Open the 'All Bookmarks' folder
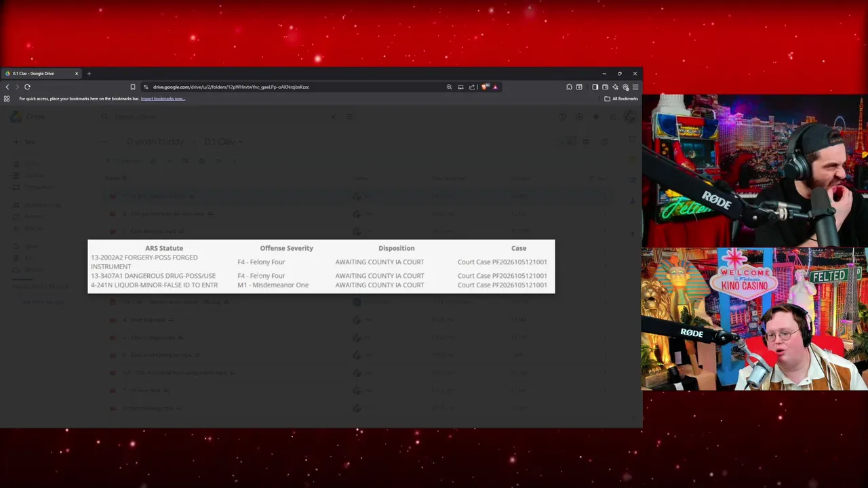The height and width of the screenshot is (488, 868). (x=621, y=99)
